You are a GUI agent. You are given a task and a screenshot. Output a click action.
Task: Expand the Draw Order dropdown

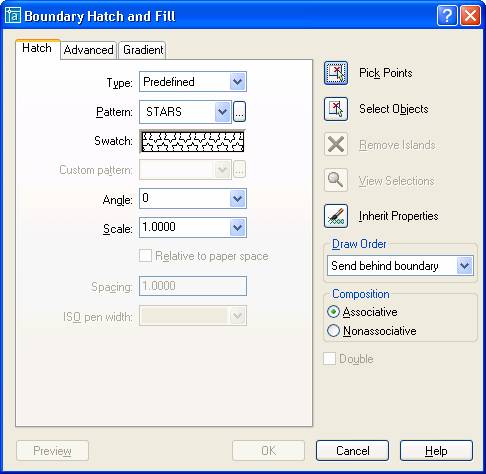[400, 266]
